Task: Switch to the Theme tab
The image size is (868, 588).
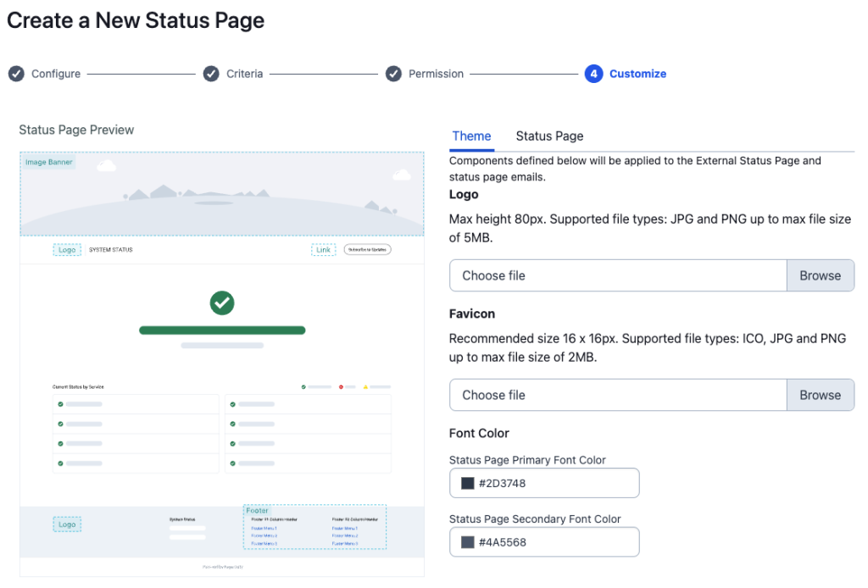Action: (471, 136)
